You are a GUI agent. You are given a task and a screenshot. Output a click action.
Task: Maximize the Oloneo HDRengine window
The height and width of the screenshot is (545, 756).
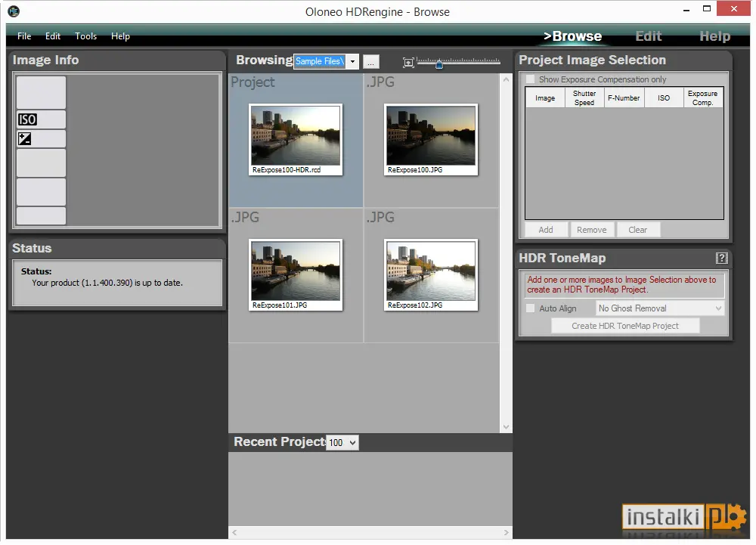pyautogui.click(x=706, y=8)
